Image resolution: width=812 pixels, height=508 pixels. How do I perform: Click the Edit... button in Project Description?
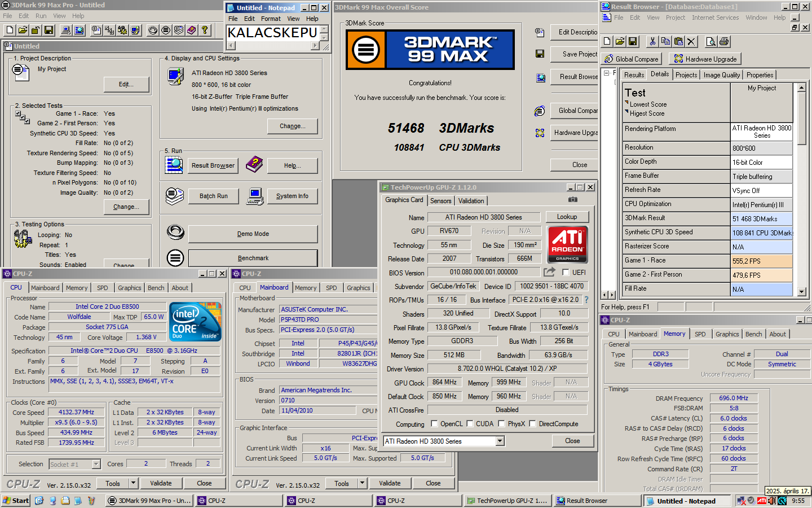[126, 84]
